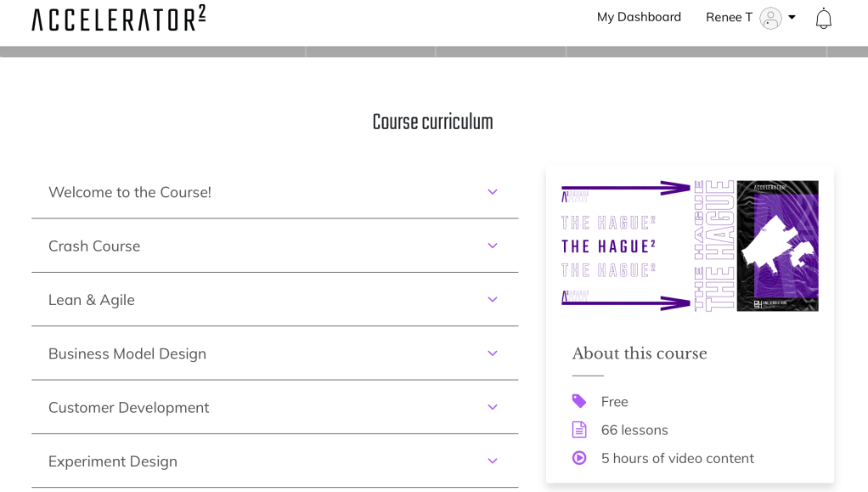868x492 pixels.
Task: Click the Accelerator² logo
Action: pyautogui.click(x=119, y=18)
